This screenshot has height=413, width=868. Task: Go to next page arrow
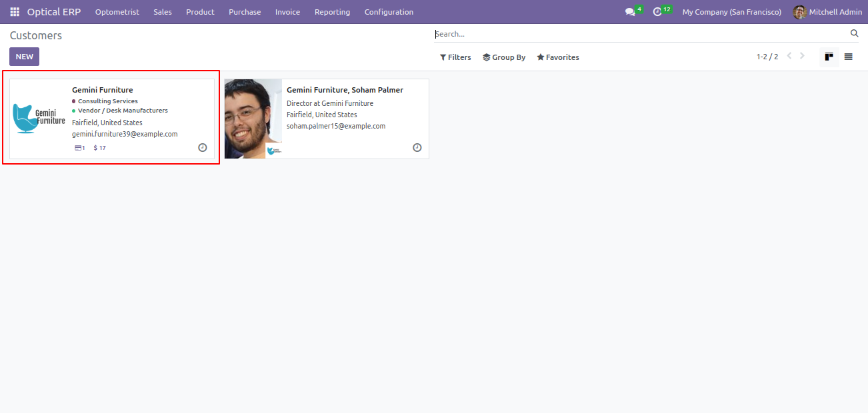(x=802, y=56)
